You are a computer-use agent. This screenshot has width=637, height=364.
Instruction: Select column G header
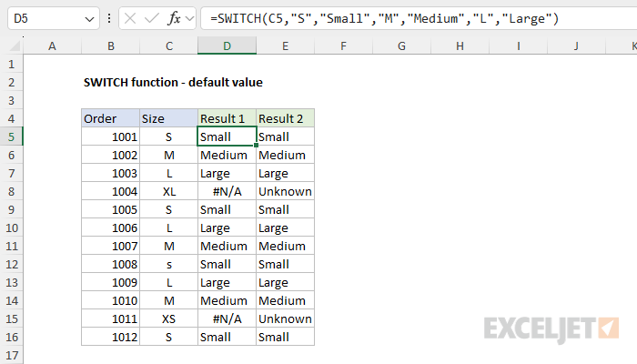click(x=401, y=45)
